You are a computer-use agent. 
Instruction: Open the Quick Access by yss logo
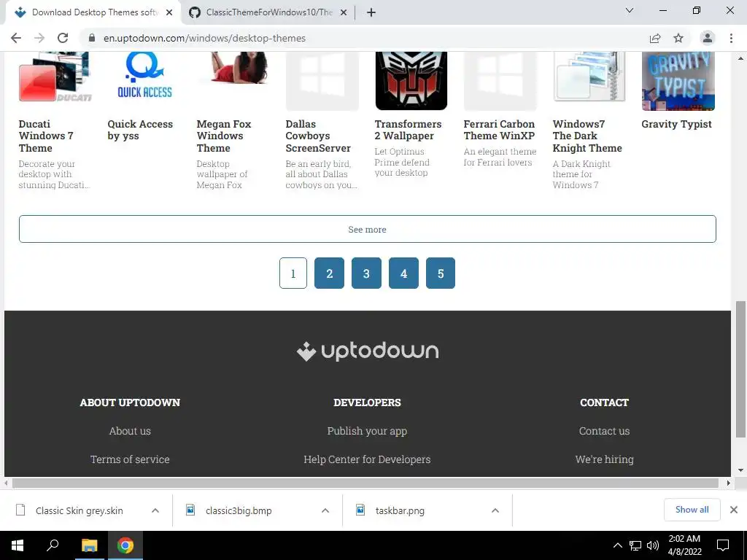[144, 76]
